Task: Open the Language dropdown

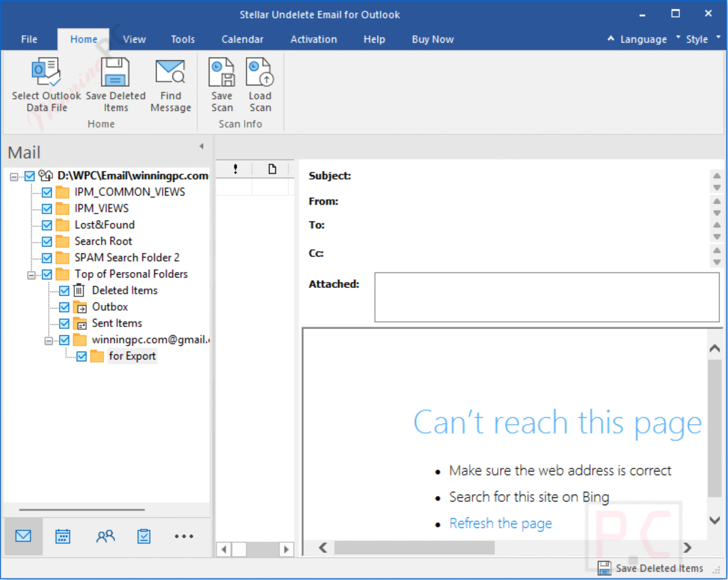Action: (x=650, y=39)
